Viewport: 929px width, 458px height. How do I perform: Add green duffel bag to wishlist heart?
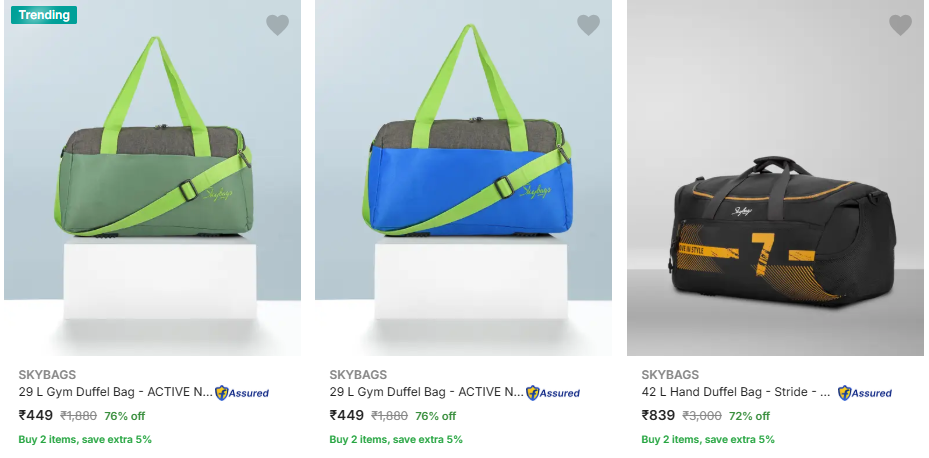tap(277, 25)
